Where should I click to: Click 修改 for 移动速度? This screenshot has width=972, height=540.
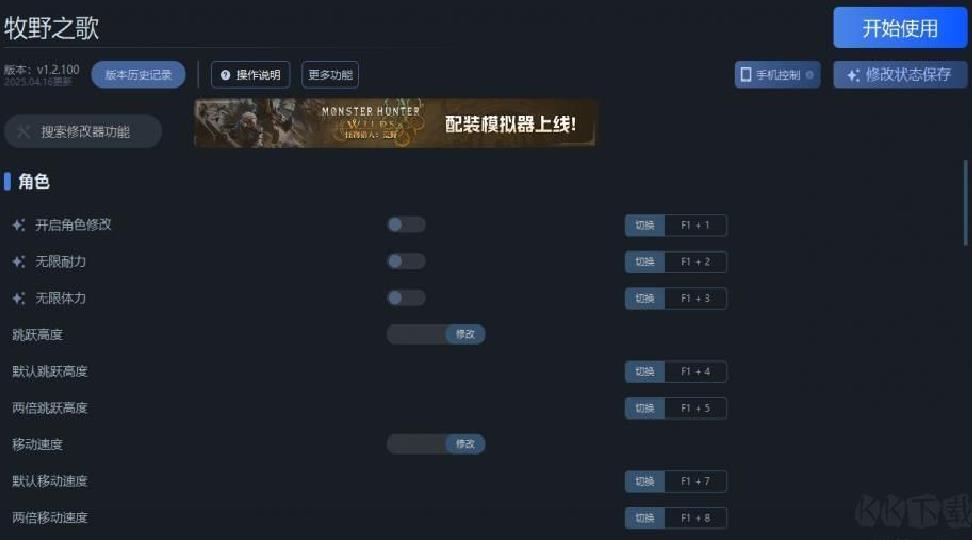click(x=465, y=444)
